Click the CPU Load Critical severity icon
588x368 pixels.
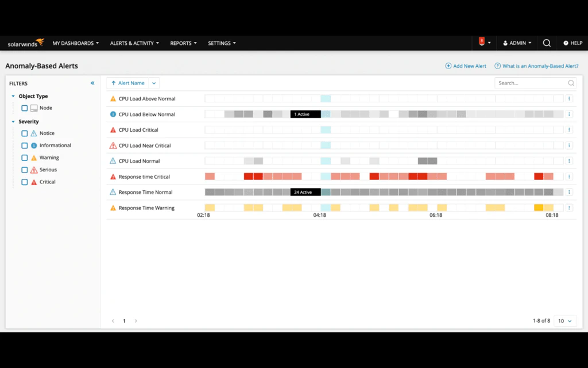[x=113, y=129]
